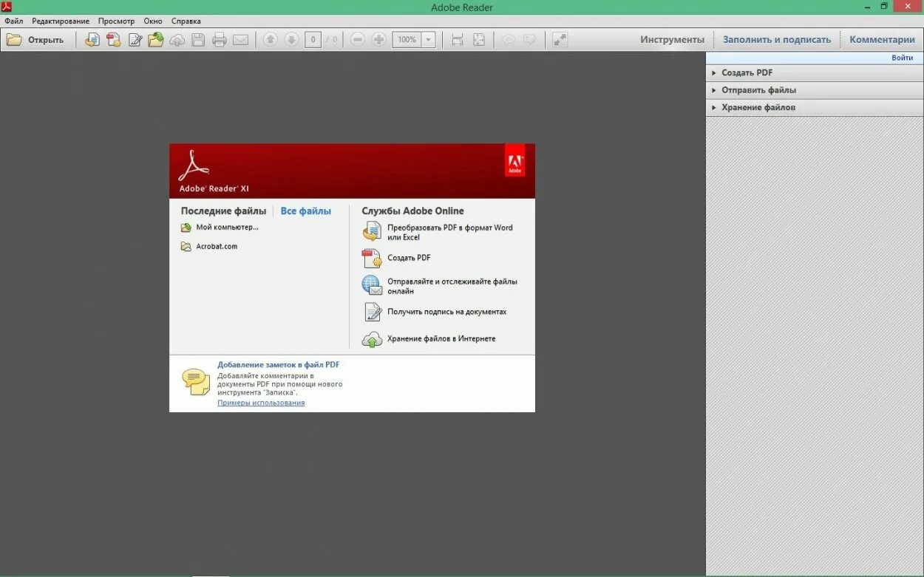The width and height of the screenshot is (924, 577).
Task: Click the send files folder toolbar icon
Action: pyautogui.click(x=156, y=40)
